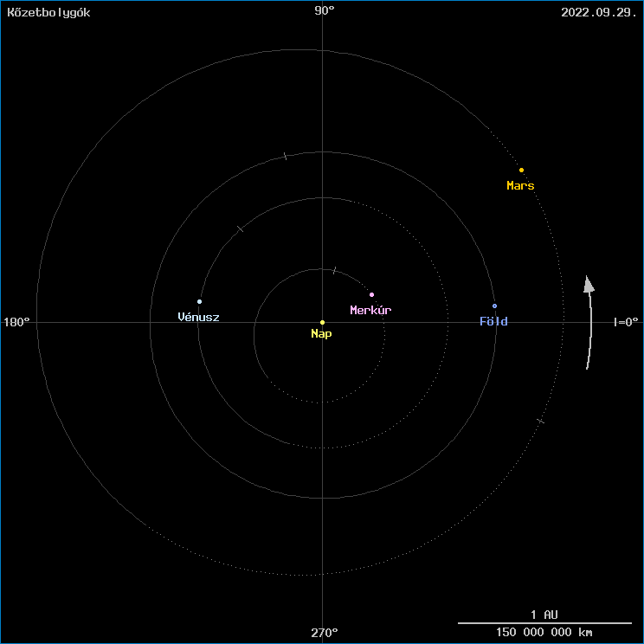Click the 2022.09.29. date display

[x=599, y=12]
